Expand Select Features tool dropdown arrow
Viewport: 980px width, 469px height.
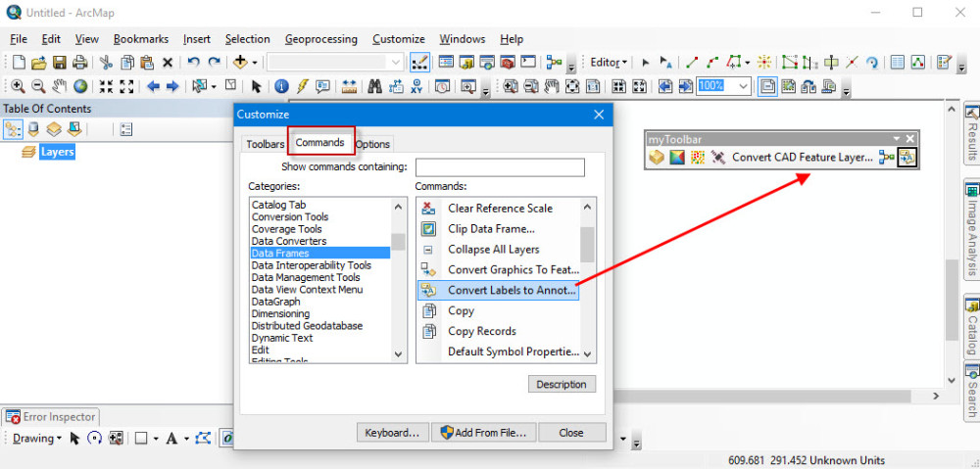(215, 86)
